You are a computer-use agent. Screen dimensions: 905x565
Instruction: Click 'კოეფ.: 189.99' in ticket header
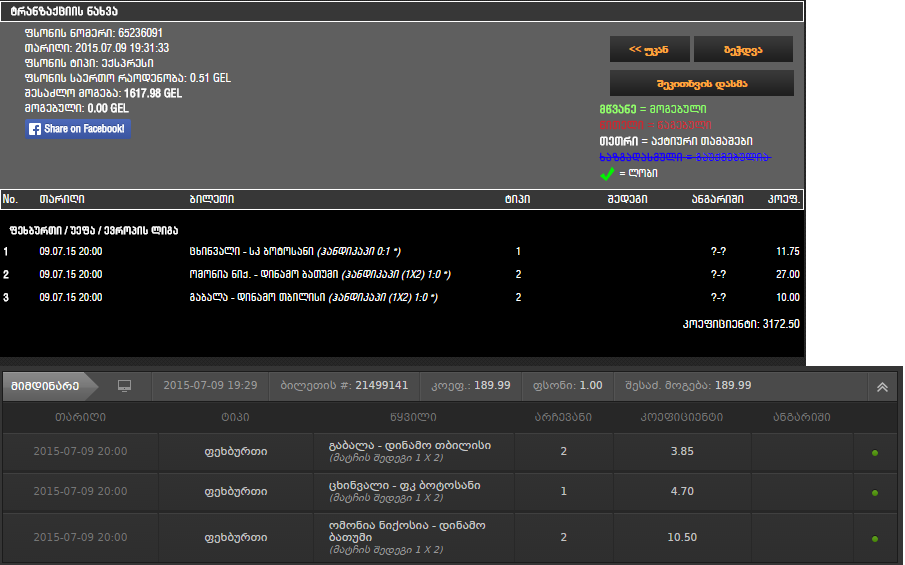click(471, 386)
